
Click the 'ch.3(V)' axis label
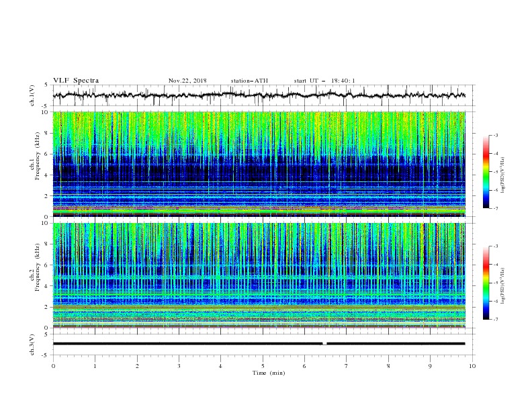point(32,345)
